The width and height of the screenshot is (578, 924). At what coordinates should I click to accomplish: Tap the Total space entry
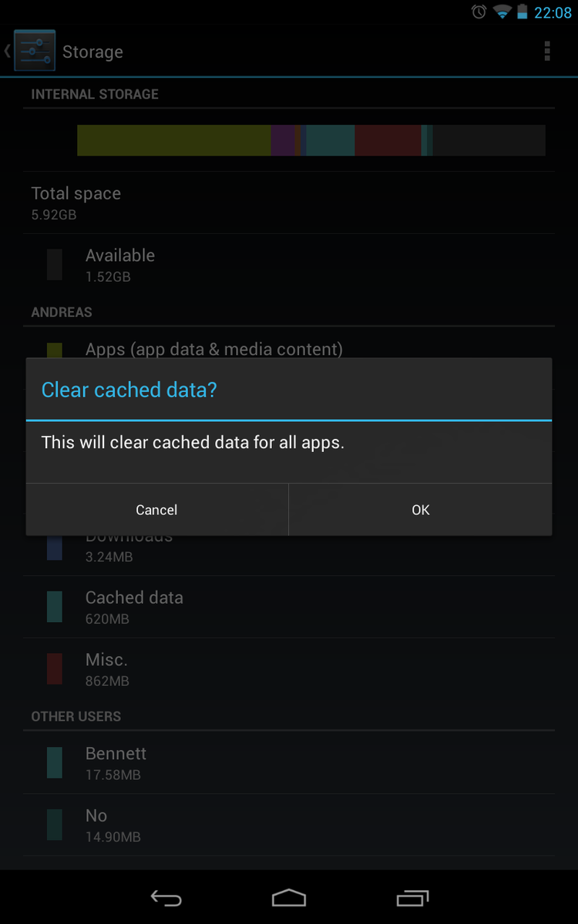289,203
